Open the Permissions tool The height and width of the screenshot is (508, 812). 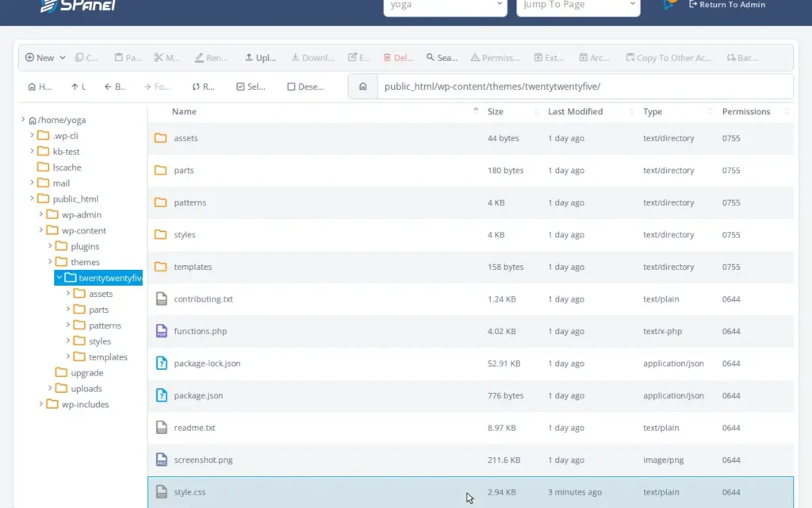click(x=495, y=57)
